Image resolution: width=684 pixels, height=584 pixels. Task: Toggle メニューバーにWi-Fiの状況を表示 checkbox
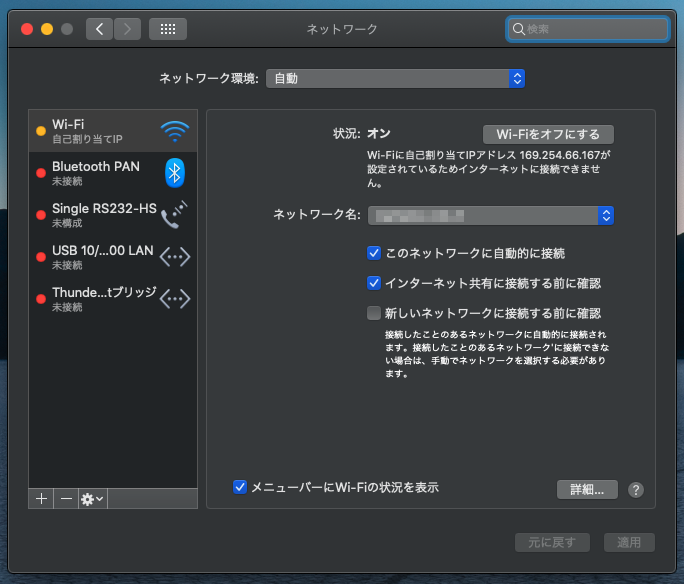[x=240, y=487]
